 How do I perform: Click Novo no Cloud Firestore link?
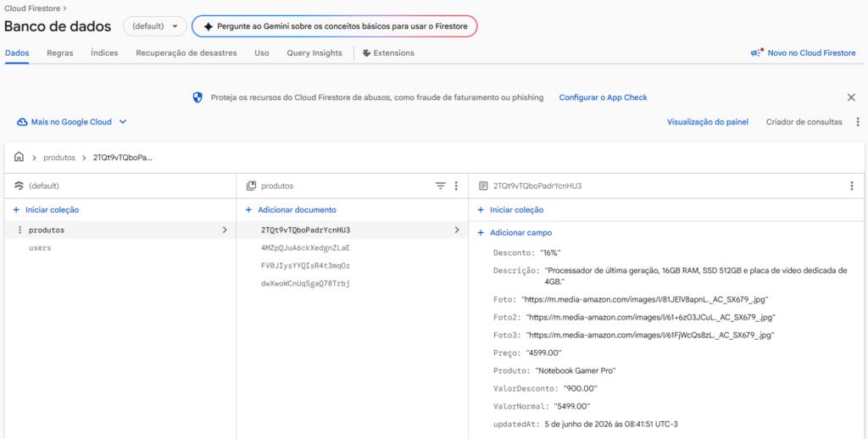[811, 53]
